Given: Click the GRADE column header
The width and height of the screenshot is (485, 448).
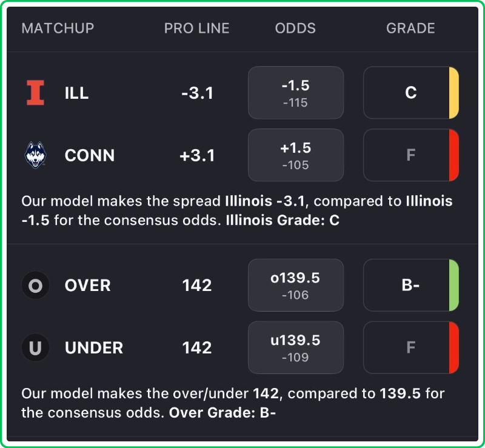Looking at the screenshot, I should pyautogui.click(x=410, y=28).
